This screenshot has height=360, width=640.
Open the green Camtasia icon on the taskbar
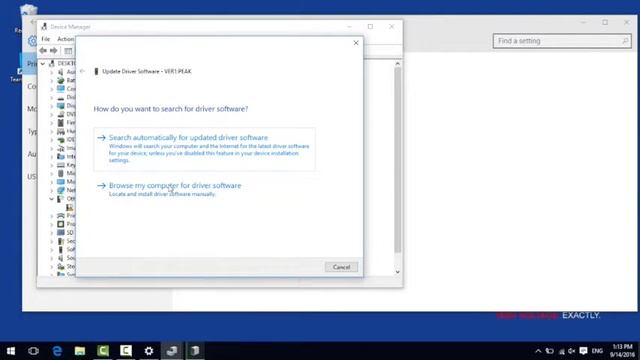pyautogui.click(x=103, y=351)
